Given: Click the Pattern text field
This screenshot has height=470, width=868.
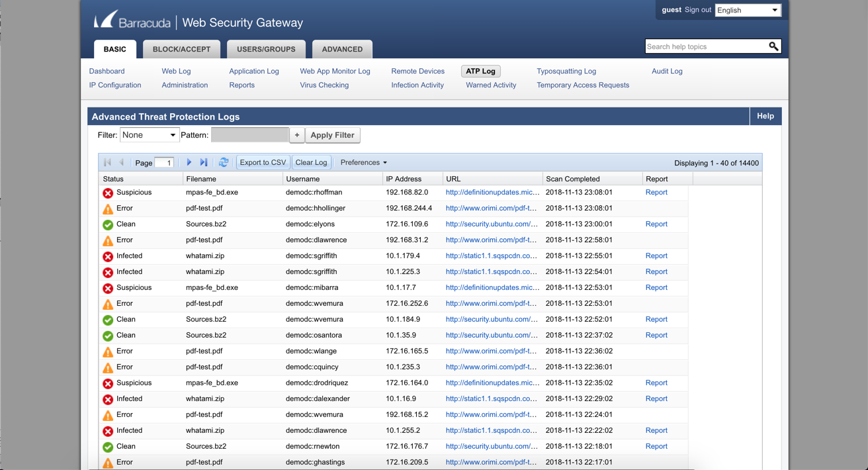Looking at the screenshot, I should (x=249, y=135).
